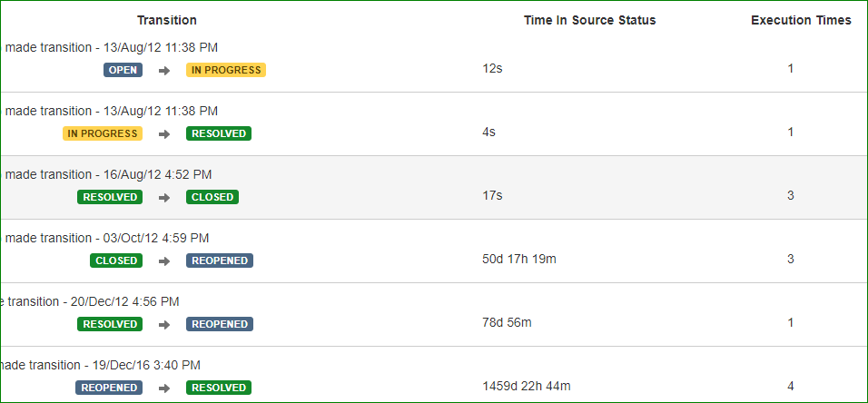The width and height of the screenshot is (868, 403).
Task: Click the Execution Times column header
Action: click(x=801, y=21)
